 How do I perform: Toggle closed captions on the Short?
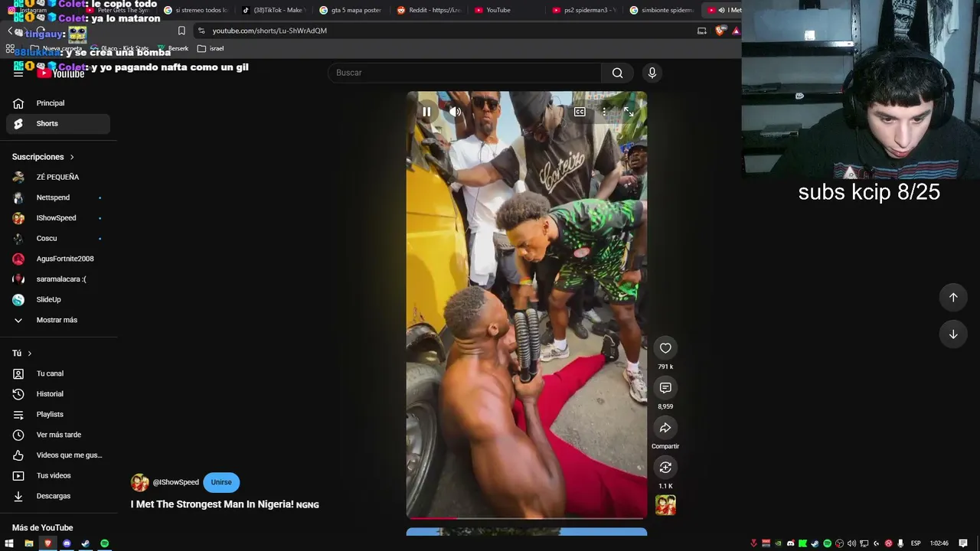coord(580,112)
